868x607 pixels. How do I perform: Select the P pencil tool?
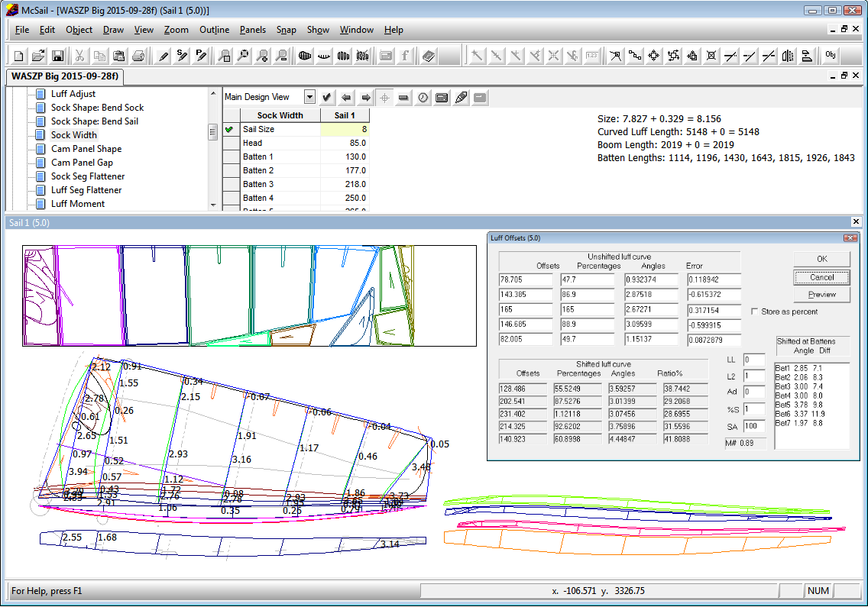[202, 56]
